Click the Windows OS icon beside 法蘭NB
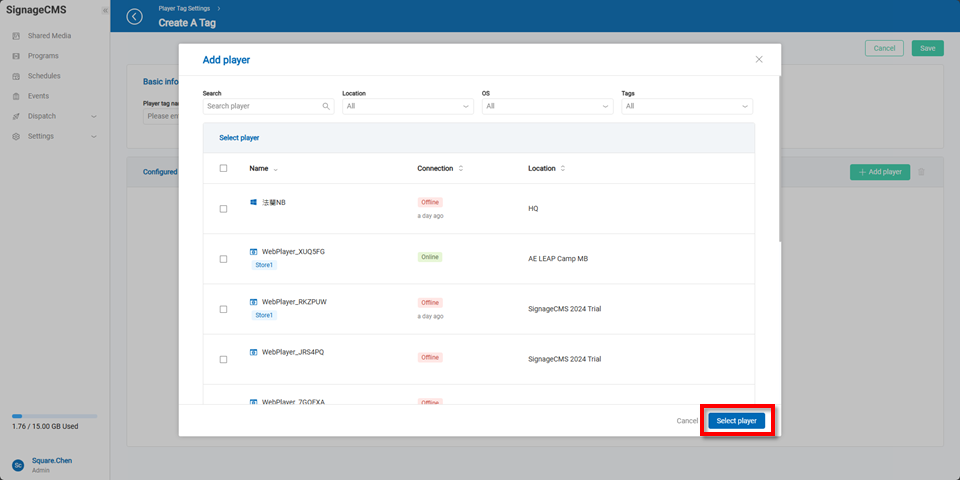This screenshot has width=960, height=480. click(x=254, y=202)
